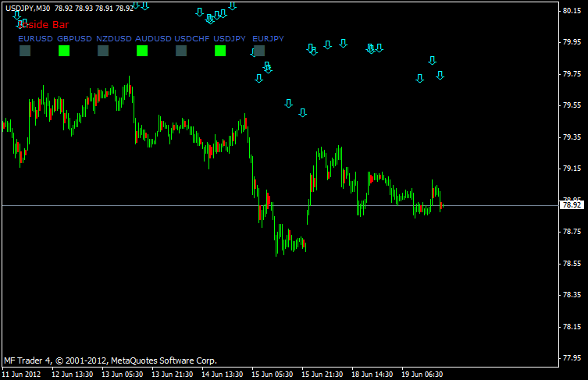
Task: Click the 13 Jun 05:30 time label
Action: point(123,374)
